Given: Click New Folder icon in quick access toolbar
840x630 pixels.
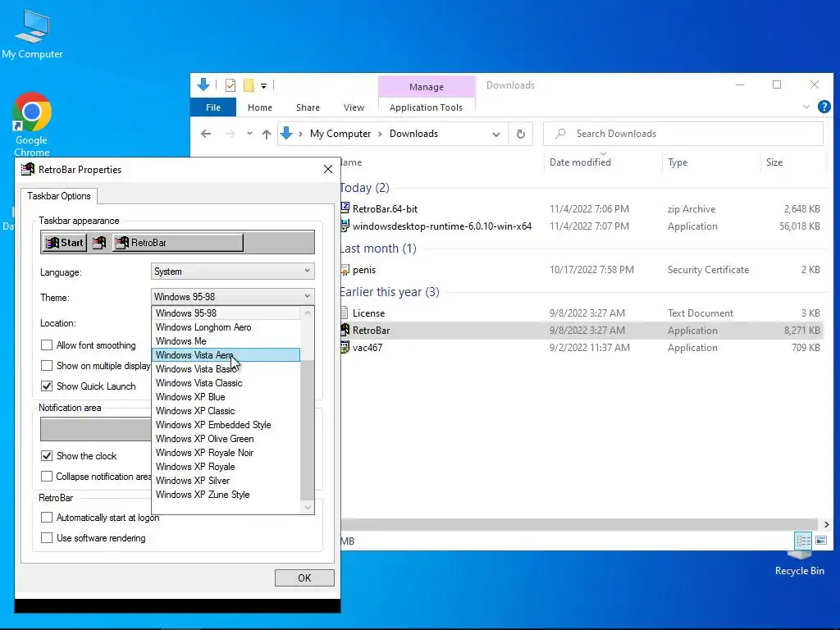Looking at the screenshot, I should [x=249, y=85].
